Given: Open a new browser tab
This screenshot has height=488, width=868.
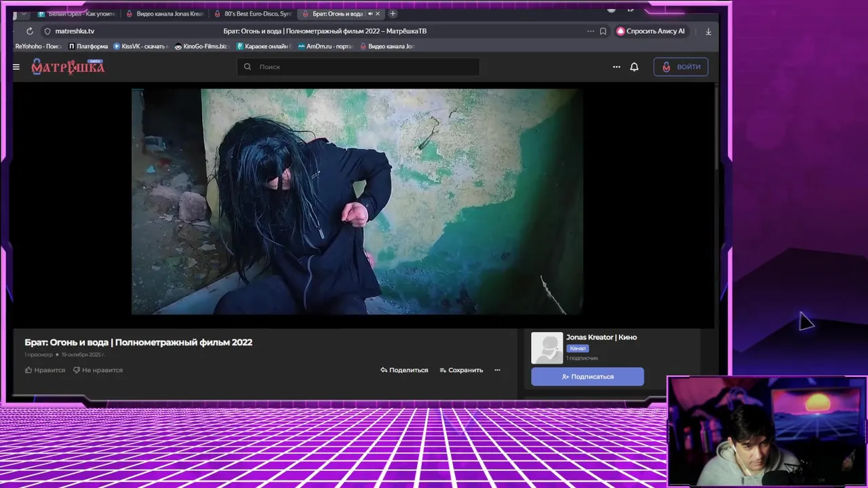Looking at the screenshot, I should [x=393, y=14].
